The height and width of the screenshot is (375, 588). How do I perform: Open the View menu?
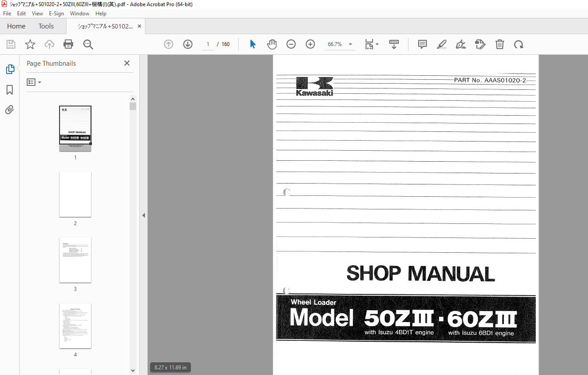pos(38,14)
